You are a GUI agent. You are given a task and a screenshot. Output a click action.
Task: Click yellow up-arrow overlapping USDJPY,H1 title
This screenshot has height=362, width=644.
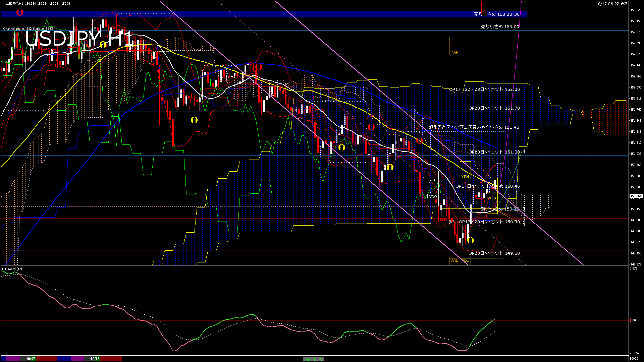point(103,44)
